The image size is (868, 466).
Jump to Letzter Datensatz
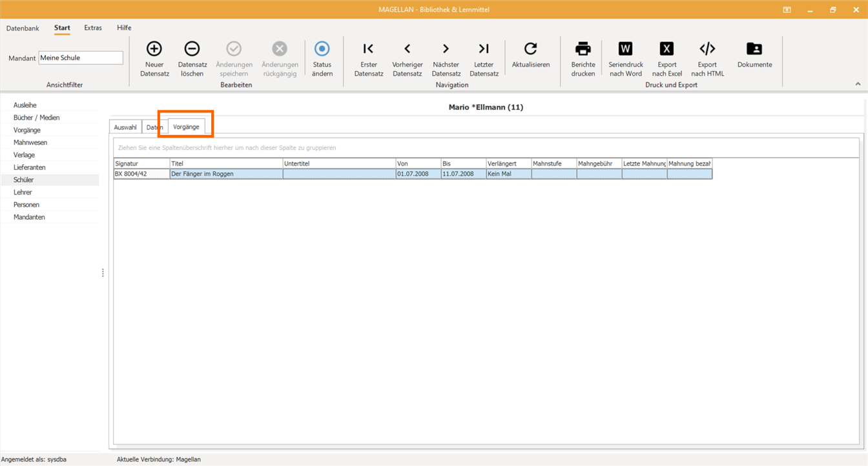tap(484, 48)
